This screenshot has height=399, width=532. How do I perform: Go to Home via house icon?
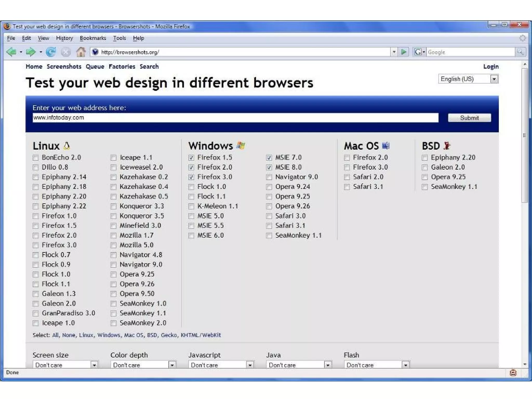(x=81, y=52)
